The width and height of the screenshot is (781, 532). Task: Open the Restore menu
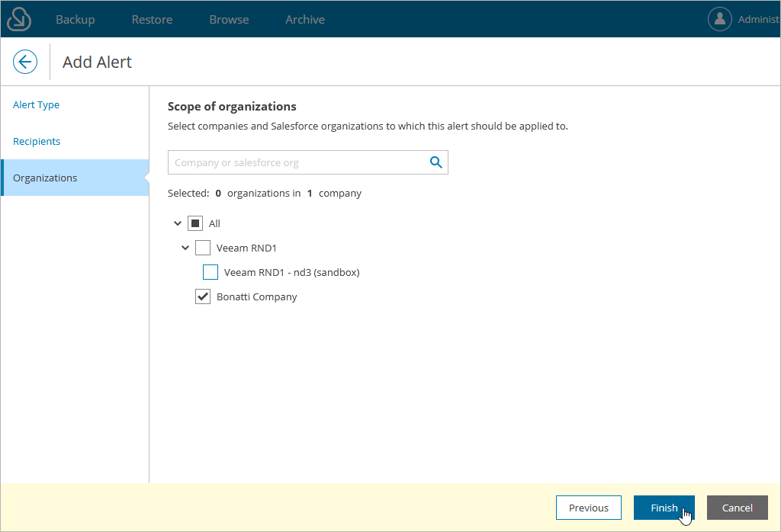(x=152, y=20)
